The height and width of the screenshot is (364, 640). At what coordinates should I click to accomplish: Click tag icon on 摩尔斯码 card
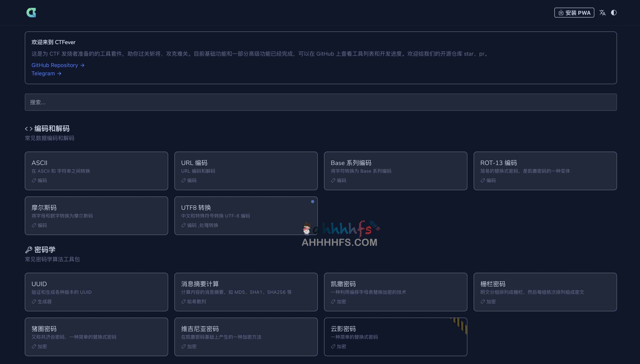34,225
